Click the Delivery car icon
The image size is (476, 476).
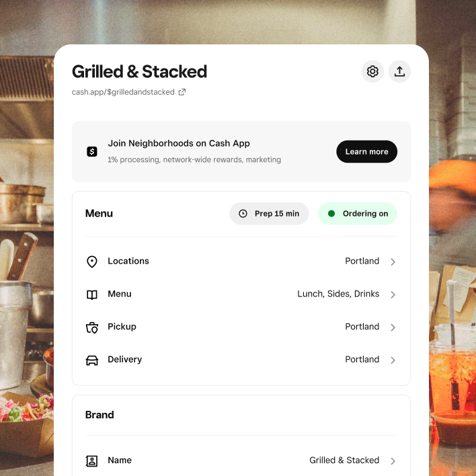pos(92,360)
